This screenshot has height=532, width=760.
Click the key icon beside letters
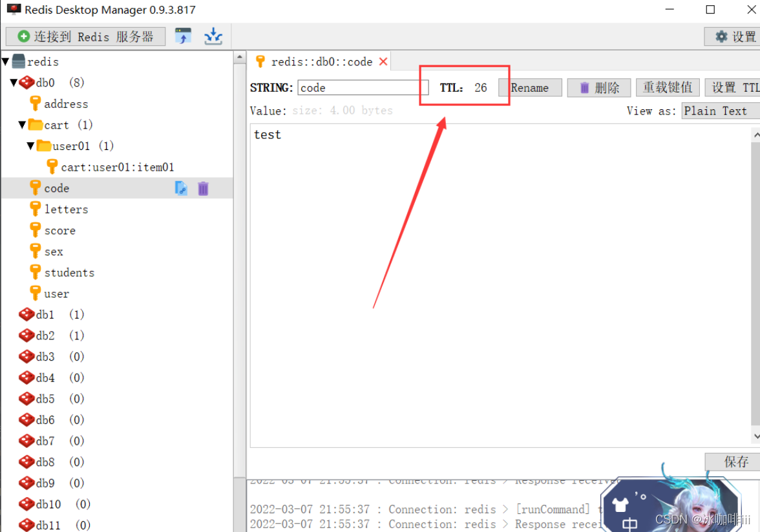point(36,209)
